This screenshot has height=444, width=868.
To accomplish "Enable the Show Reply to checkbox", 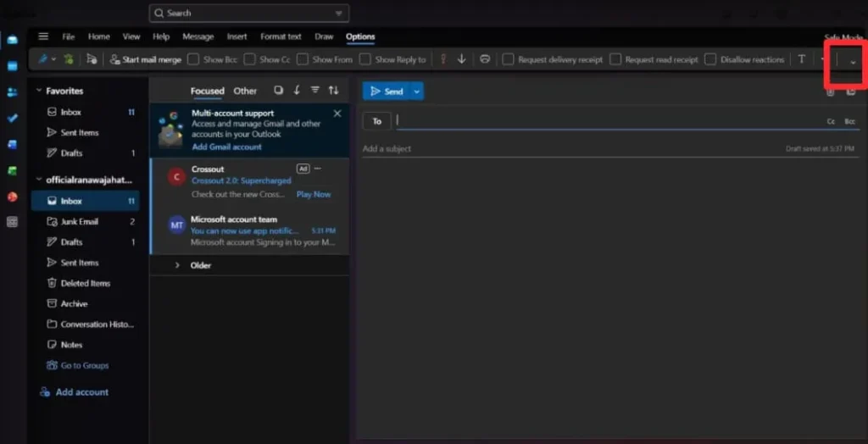I will [364, 59].
